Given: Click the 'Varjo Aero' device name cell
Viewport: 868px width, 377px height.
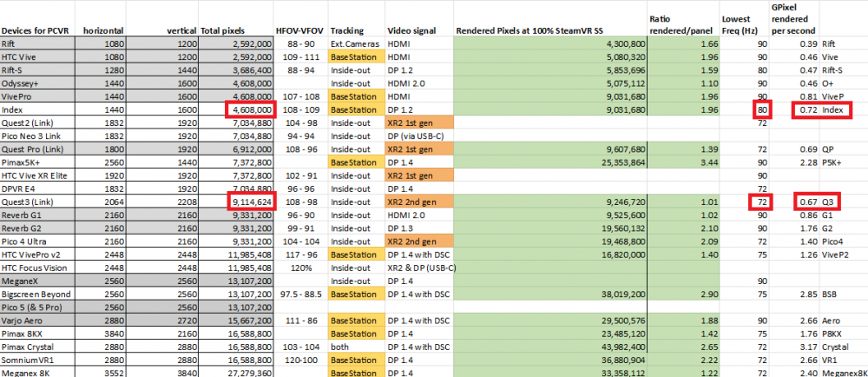Looking at the screenshot, I should click(x=24, y=321).
